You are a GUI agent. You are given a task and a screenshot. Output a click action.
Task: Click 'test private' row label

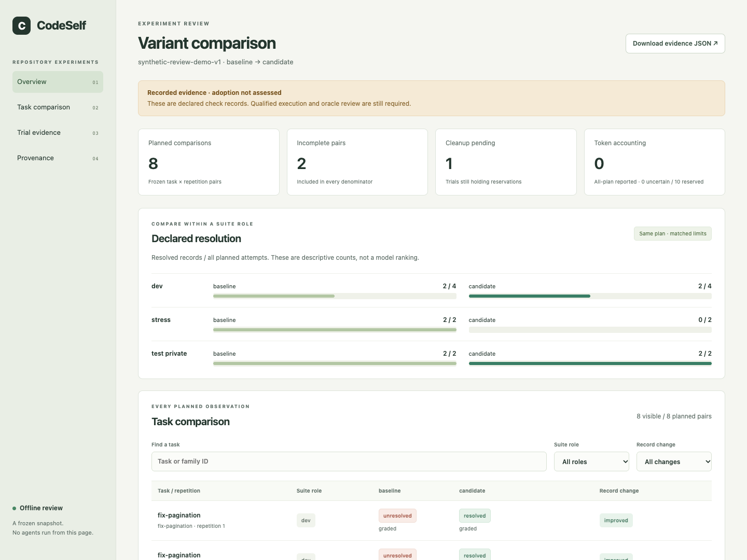pyautogui.click(x=169, y=354)
